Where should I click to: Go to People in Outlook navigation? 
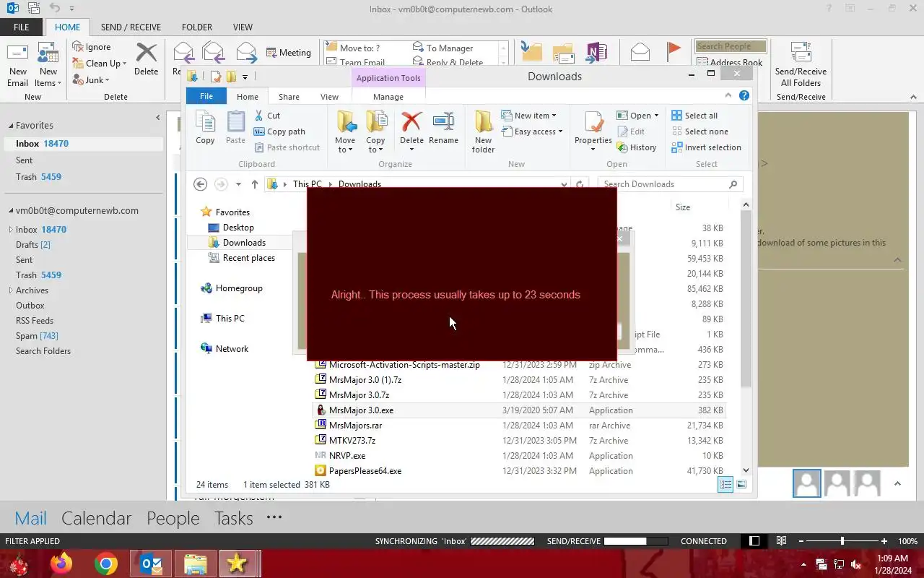(173, 518)
